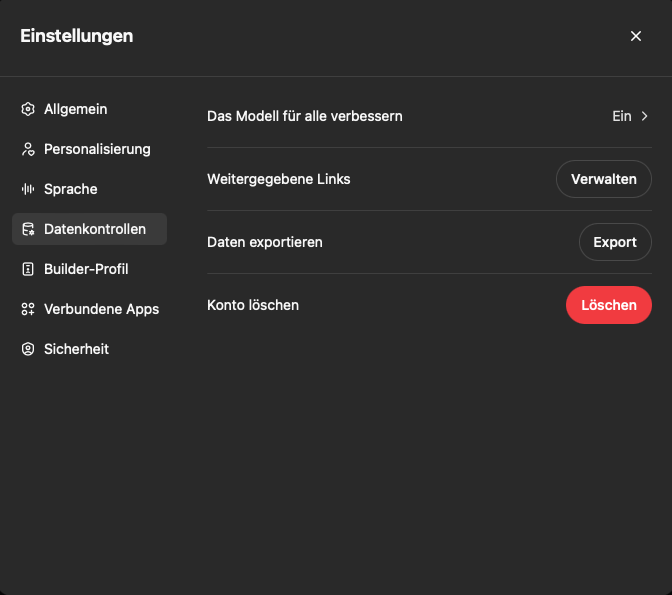Toggle the 'Ein' model improvement setting
The height and width of the screenshot is (595, 672).
click(x=621, y=116)
